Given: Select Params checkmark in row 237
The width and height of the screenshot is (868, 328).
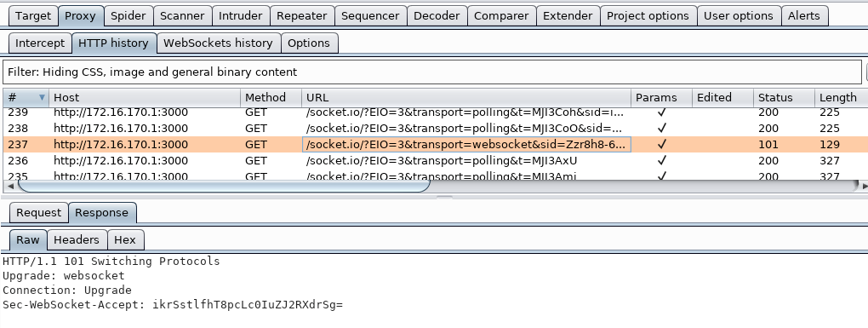Looking at the screenshot, I should tap(661, 145).
